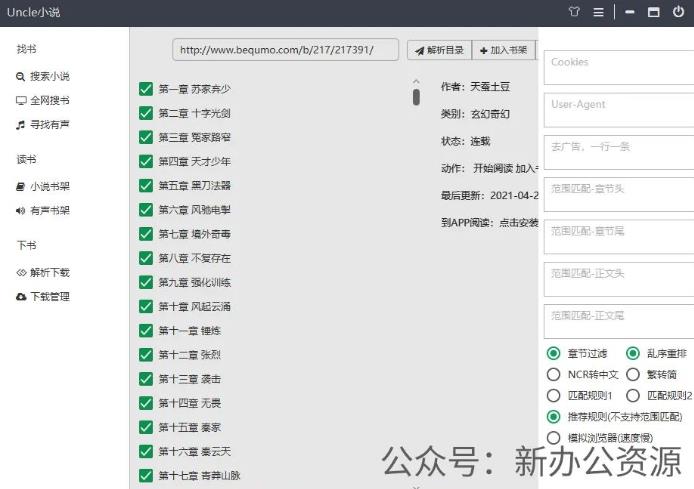Uncheck 第十四章 无畏 checkbox
Image resolution: width=694 pixels, height=489 pixels.
click(x=146, y=403)
